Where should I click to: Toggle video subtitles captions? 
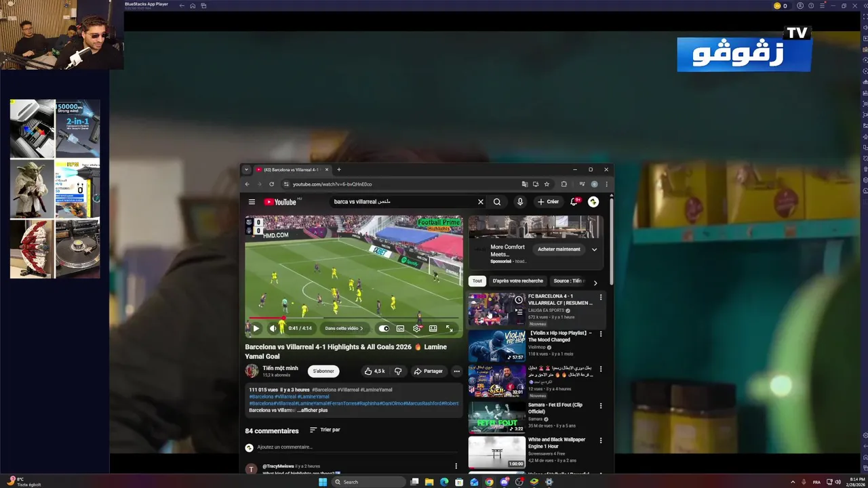[x=400, y=329]
